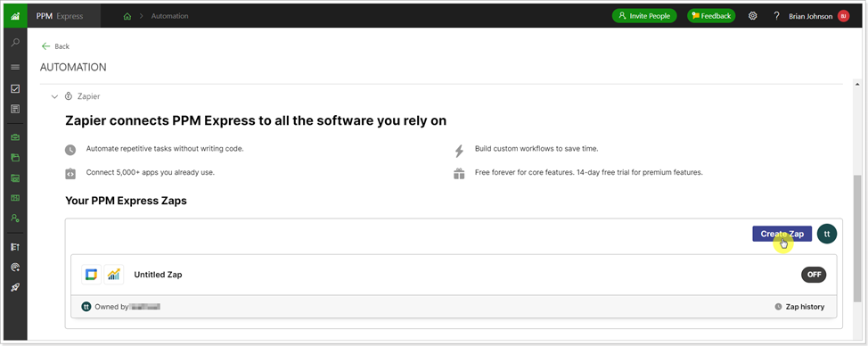Toggle the Untitled Zap OFF switch
The width and height of the screenshot is (868, 346).
point(814,274)
